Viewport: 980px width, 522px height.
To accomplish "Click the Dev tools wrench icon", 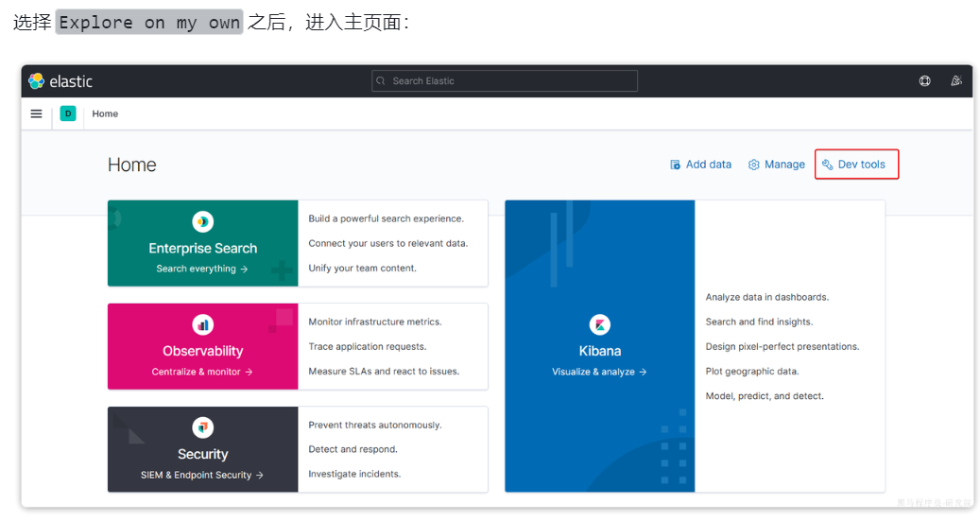I will point(828,165).
